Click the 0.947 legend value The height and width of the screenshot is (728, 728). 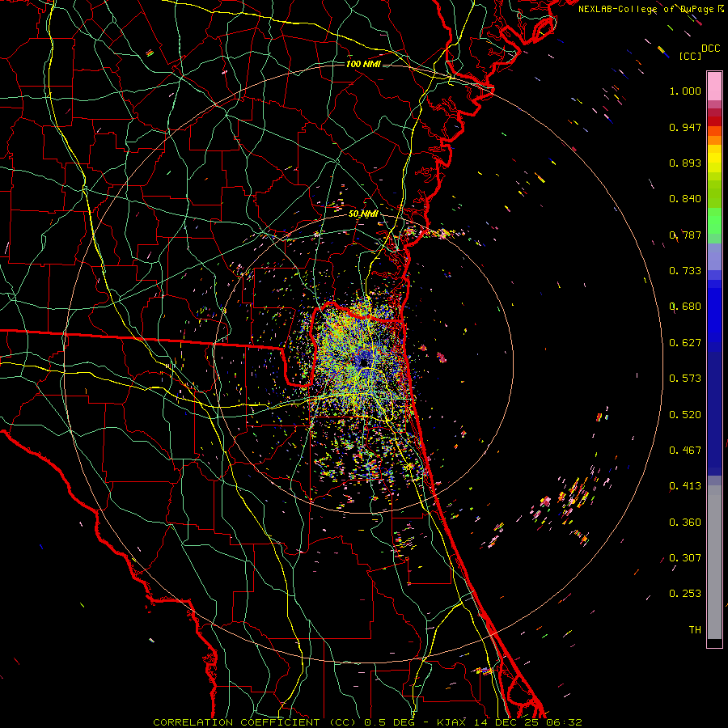(x=685, y=127)
